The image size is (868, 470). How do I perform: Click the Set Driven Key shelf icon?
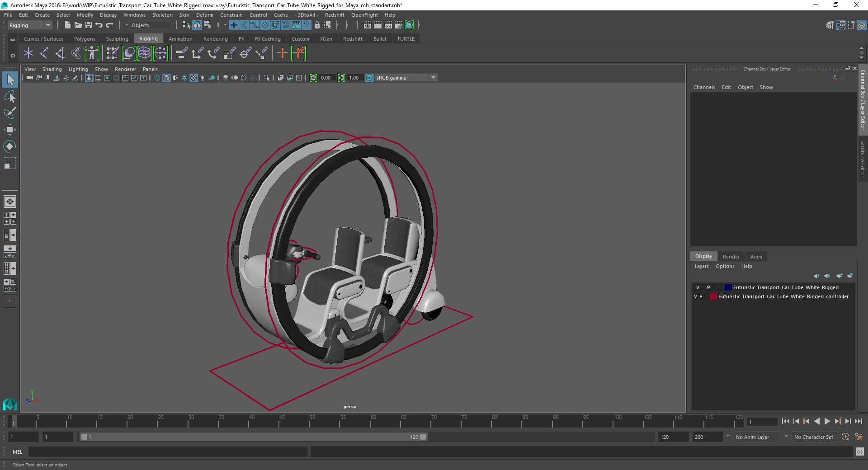[299, 53]
